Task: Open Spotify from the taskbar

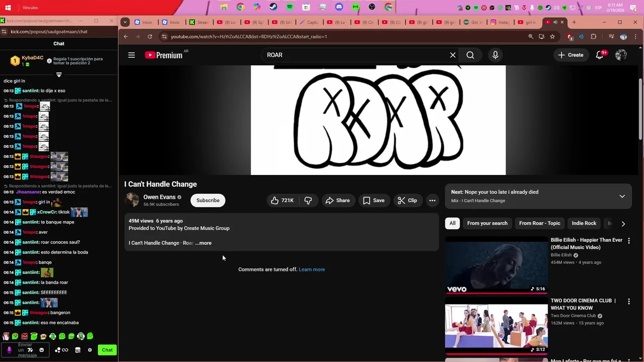Action: click(x=290, y=7)
